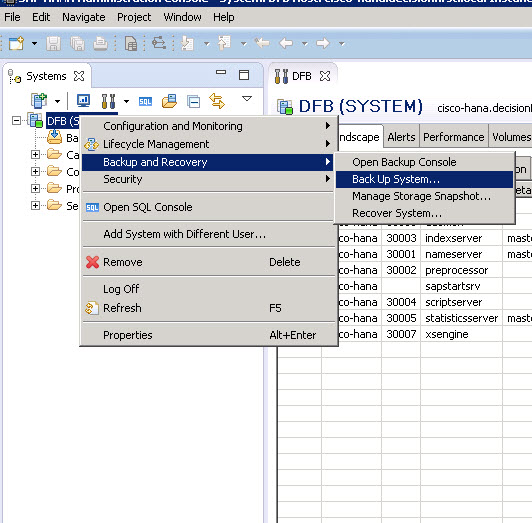The width and height of the screenshot is (532, 523).
Task: Open the Project menu
Action: (x=134, y=17)
